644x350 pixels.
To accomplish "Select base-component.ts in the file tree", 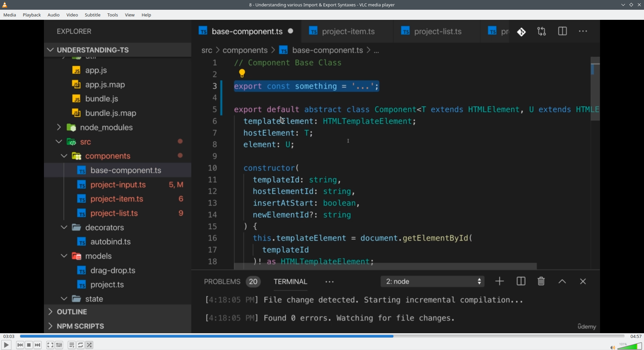I will [x=118, y=170].
